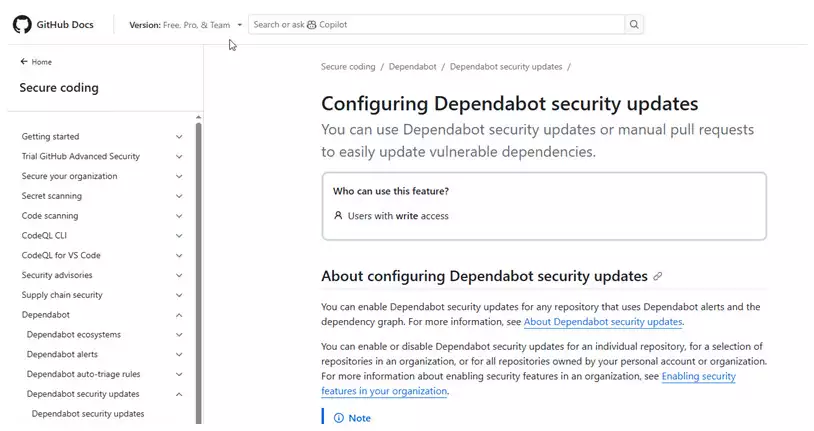814x431 pixels.
Task: Expand Dependabot auto-triage rules chevron
Action: pos(179,374)
